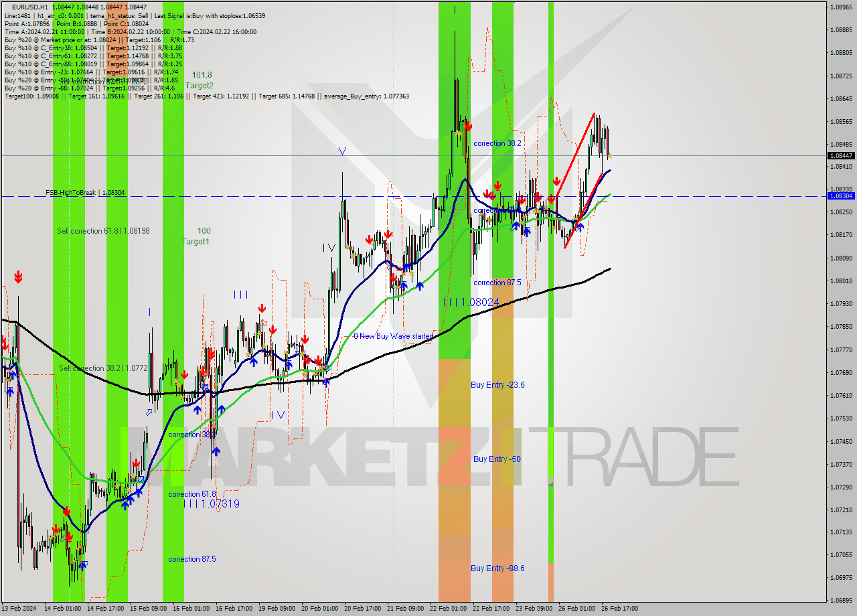
Task: Select the Target2 label
Action: pos(200,86)
